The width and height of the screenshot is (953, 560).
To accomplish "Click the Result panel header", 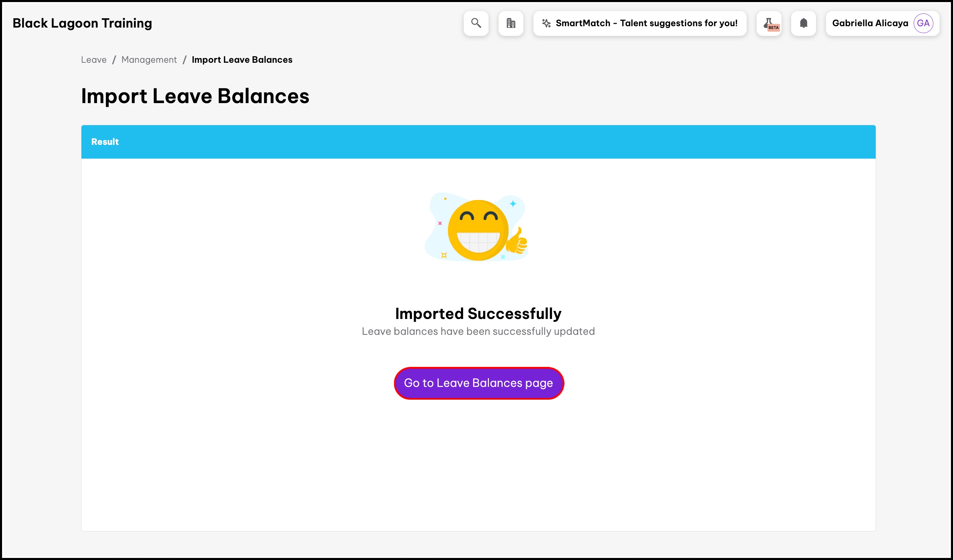I will pos(105,142).
